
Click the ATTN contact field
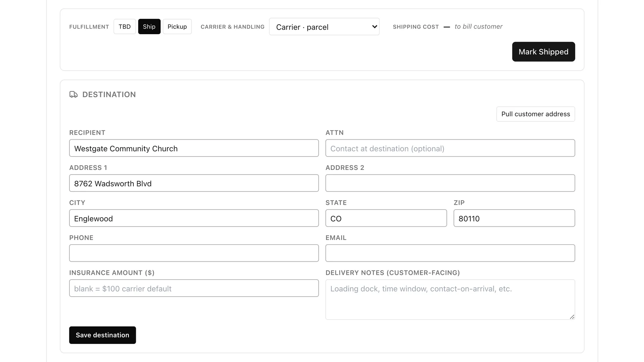pos(450,148)
